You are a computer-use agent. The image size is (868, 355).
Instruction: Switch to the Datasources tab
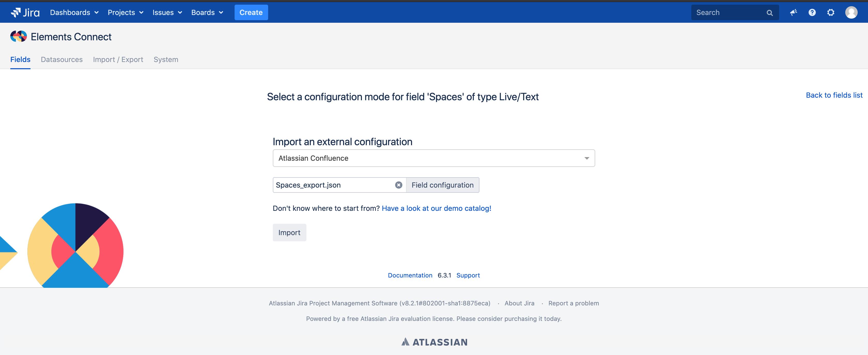click(x=62, y=60)
